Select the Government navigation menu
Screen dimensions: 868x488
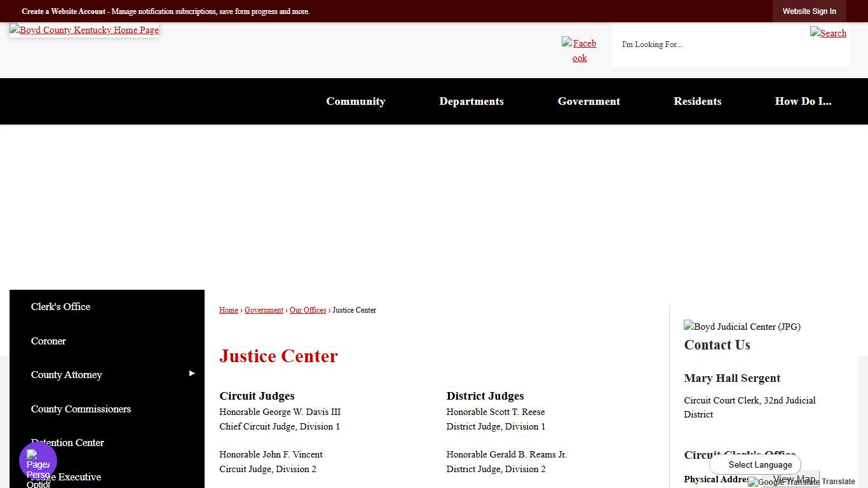(x=588, y=101)
